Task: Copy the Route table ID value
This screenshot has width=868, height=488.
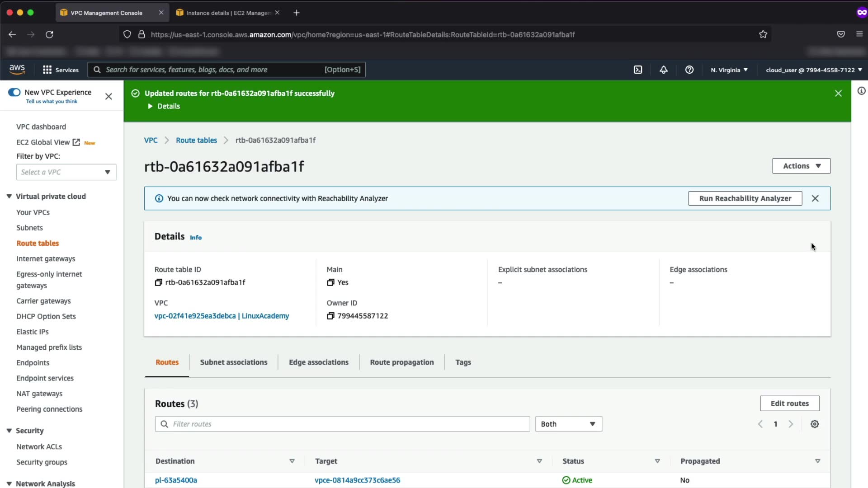Action: pyautogui.click(x=158, y=282)
